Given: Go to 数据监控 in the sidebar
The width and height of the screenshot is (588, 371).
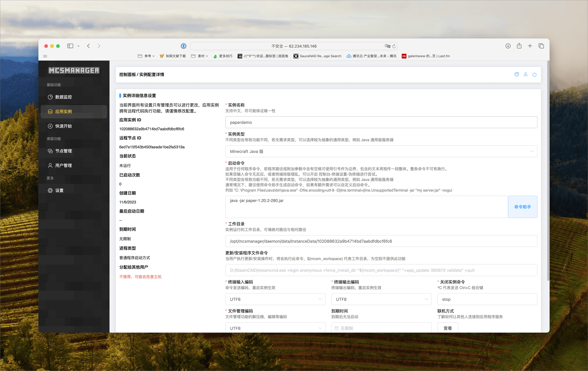Looking at the screenshot, I should point(63,97).
